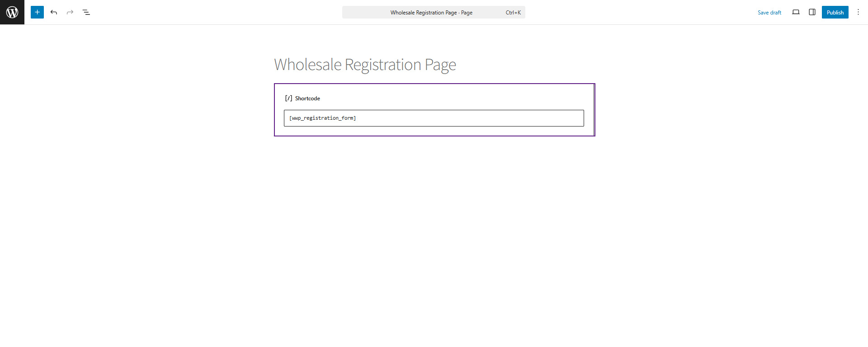The width and height of the screenshot is (868, 347).
Task: Click the Shortcode block bracket icon
Action: click(x=288, y=98)
